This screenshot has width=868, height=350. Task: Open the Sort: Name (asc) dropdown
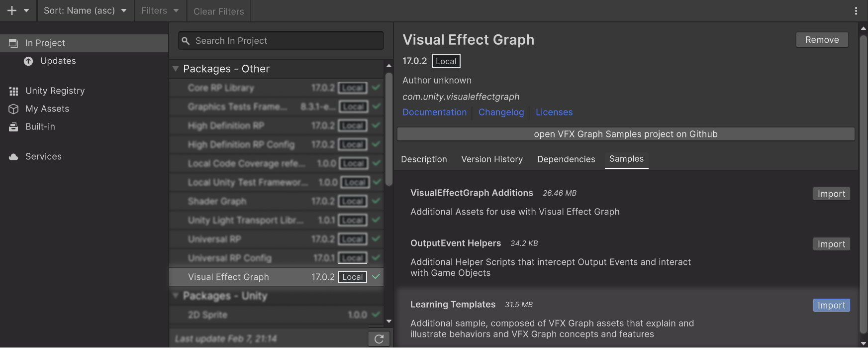(85, 10)
